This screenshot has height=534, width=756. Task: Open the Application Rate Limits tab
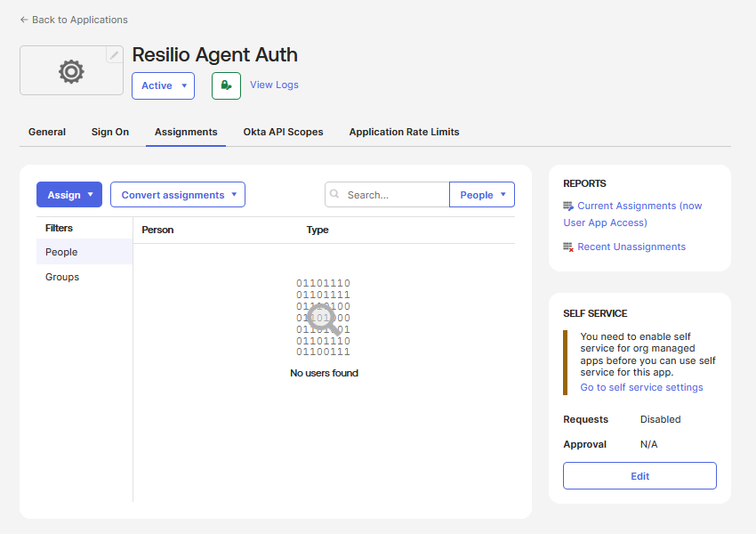coord(404,132)
